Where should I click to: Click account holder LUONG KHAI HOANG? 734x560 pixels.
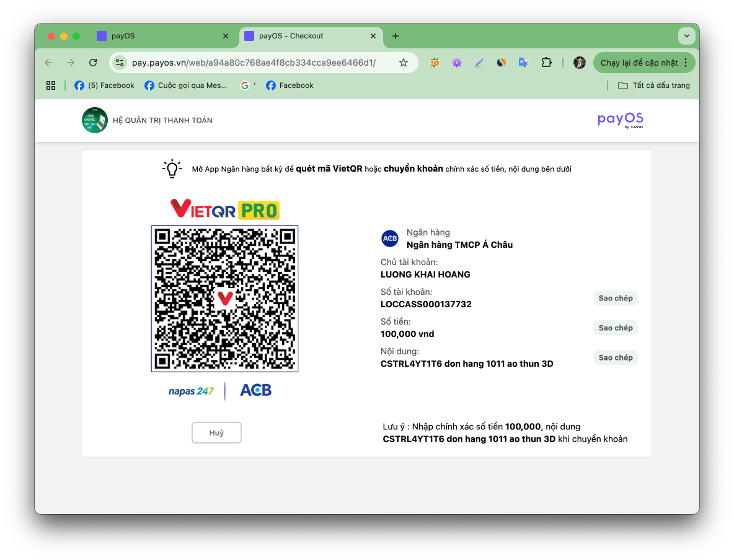tap(425, 274)
